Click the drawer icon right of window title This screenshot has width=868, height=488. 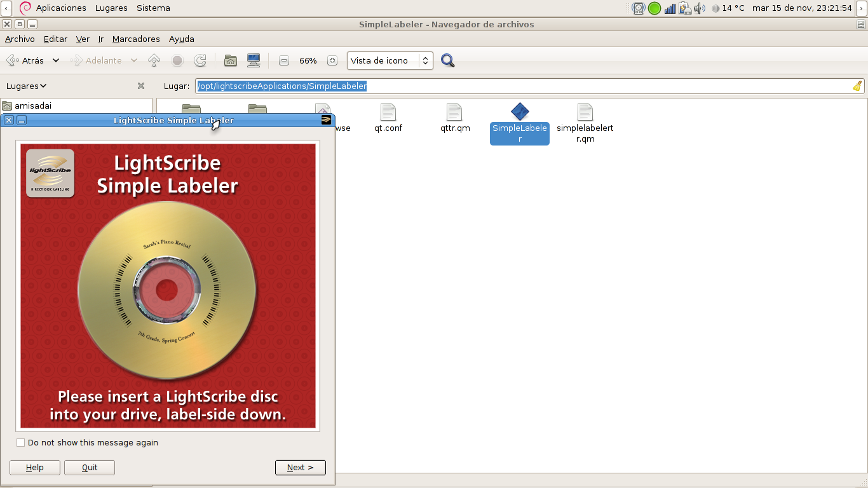[860, 24]
